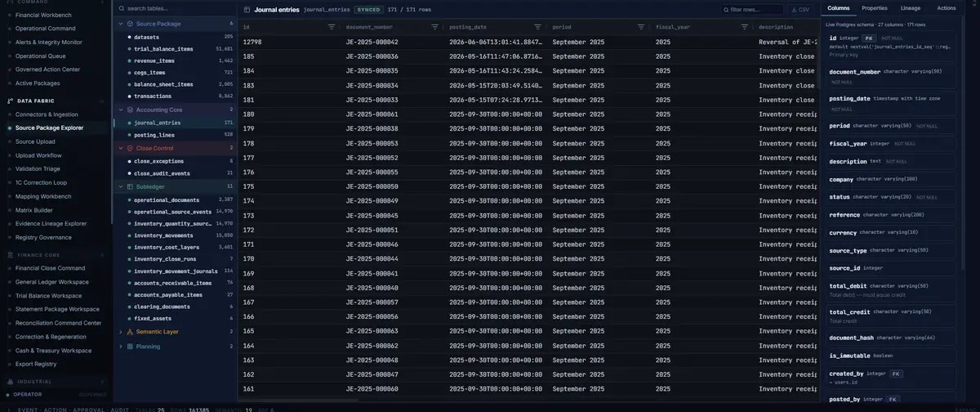The height and width of the screenshot is (412, 980).
Task: Click the Data Fabric section icon
Action: pyautogui.click(x=11, y=101)
